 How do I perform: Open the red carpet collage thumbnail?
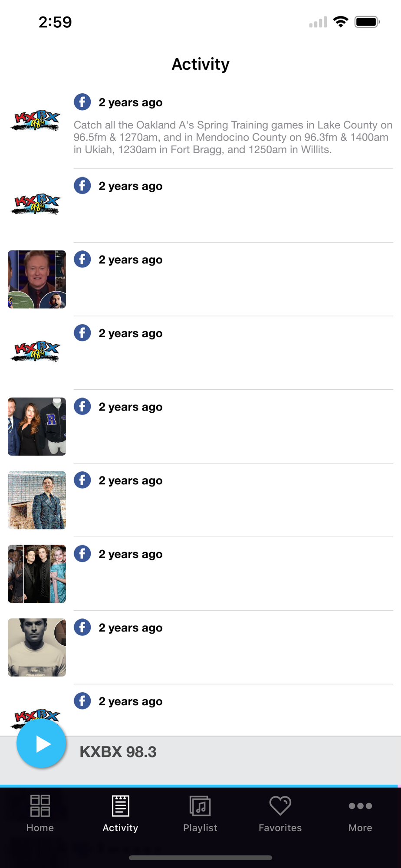[x=37, y=574]
